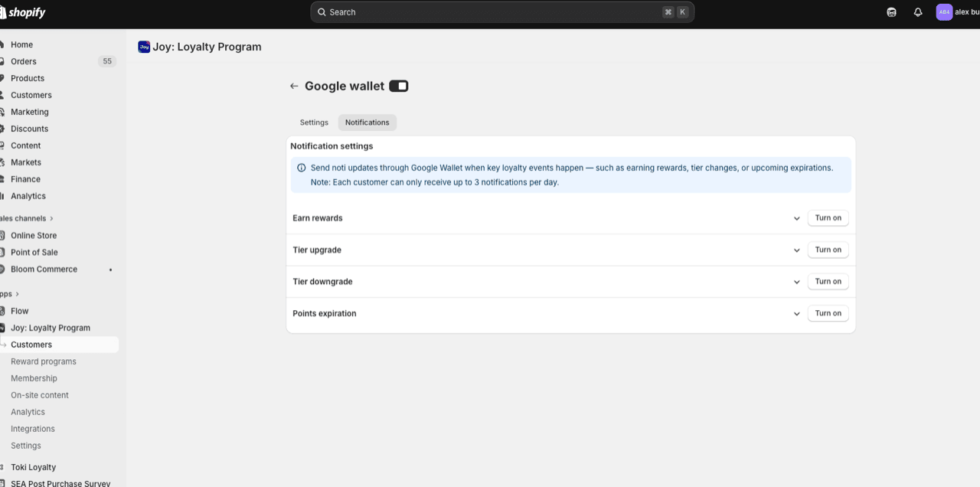Turn on Earn rewards notifications

pos(828,218)
